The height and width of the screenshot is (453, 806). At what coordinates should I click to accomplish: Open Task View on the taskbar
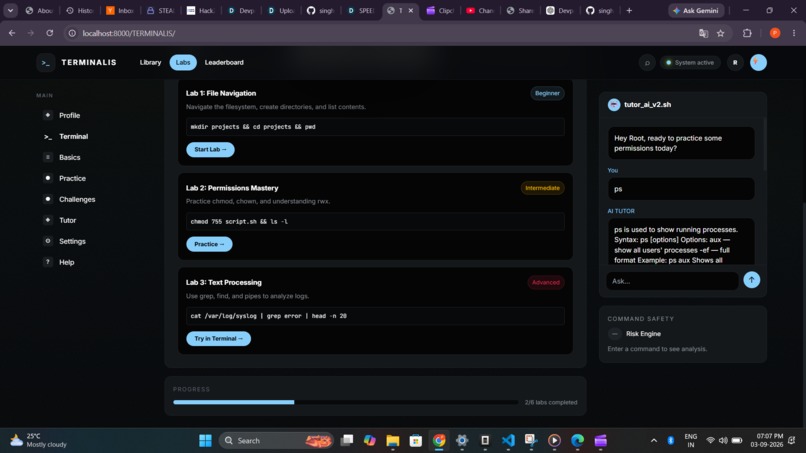[347, 441]
